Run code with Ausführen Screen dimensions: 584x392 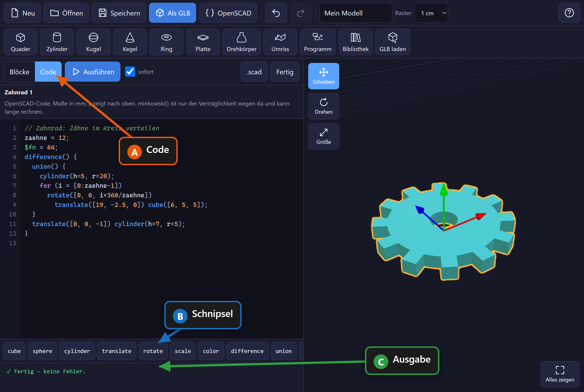[93, 72]
